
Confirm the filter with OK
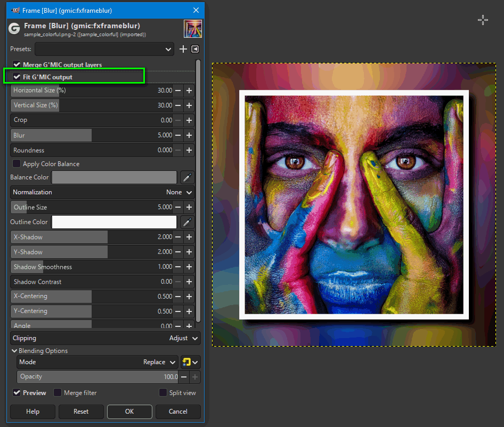129,412
